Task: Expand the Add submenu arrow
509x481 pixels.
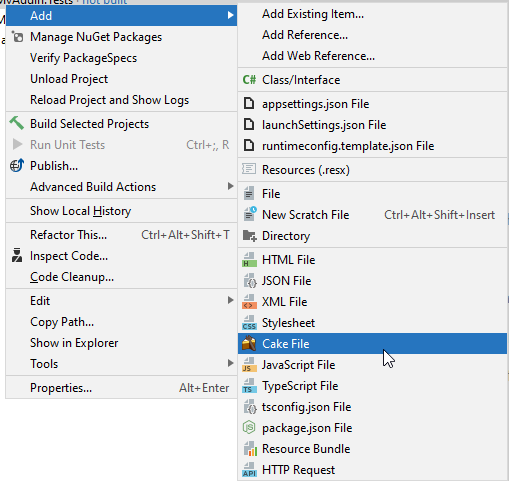Action: pos(230,15)
